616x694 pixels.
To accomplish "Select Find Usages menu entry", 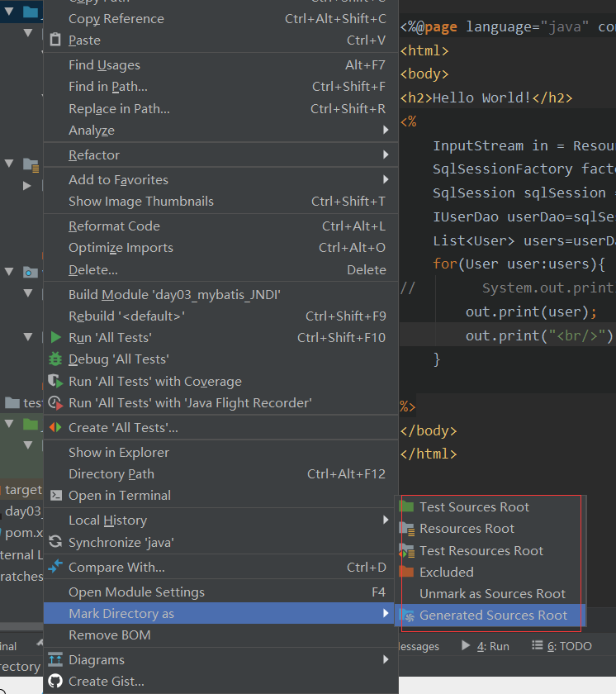I will 221,65.
